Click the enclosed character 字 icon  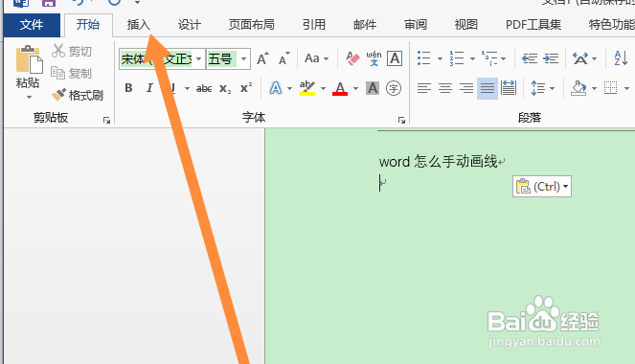(x=394, y=88)
